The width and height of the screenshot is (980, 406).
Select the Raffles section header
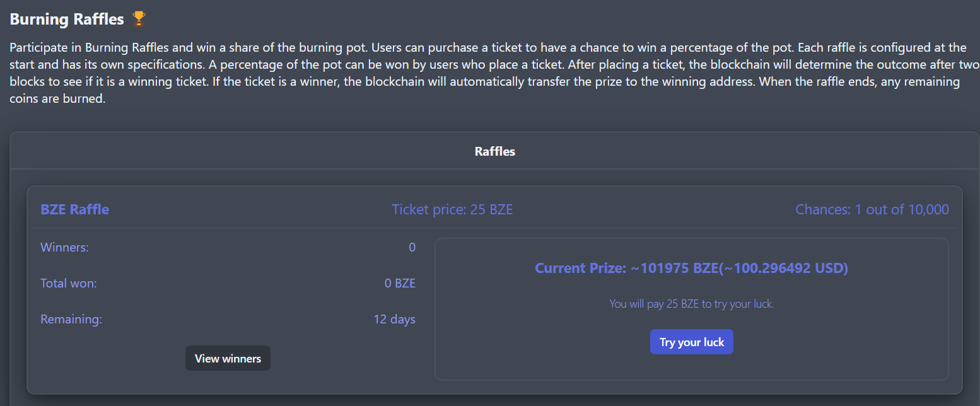pyautogui.click(x=494, y=151)
